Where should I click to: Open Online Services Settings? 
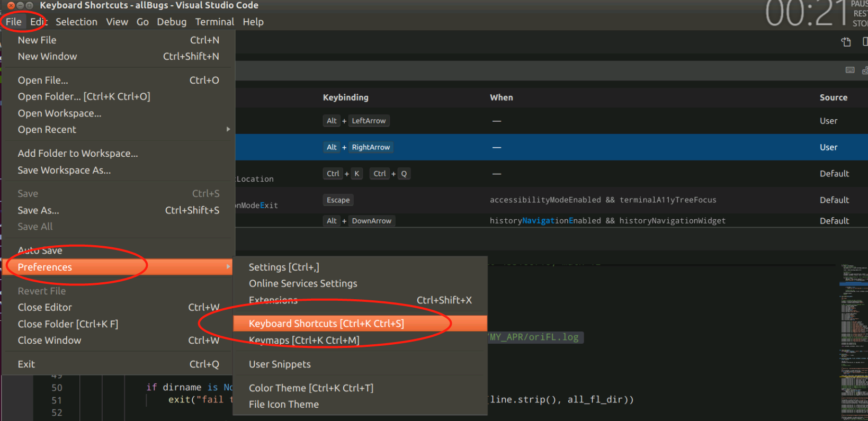click(360, 284)
